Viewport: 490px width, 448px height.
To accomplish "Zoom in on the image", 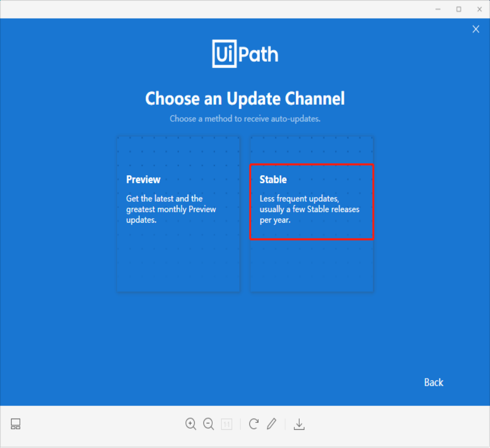I will pyautogui.click(x=190, y=424).
